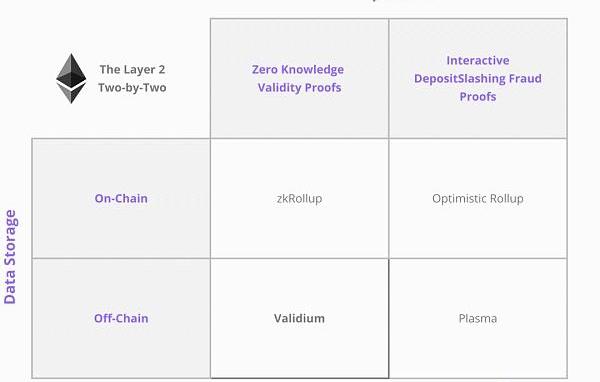Viewport: 600px width, 382px height.
Task: Click 'Proofs' next to Validity
Action: click(323, 88)
